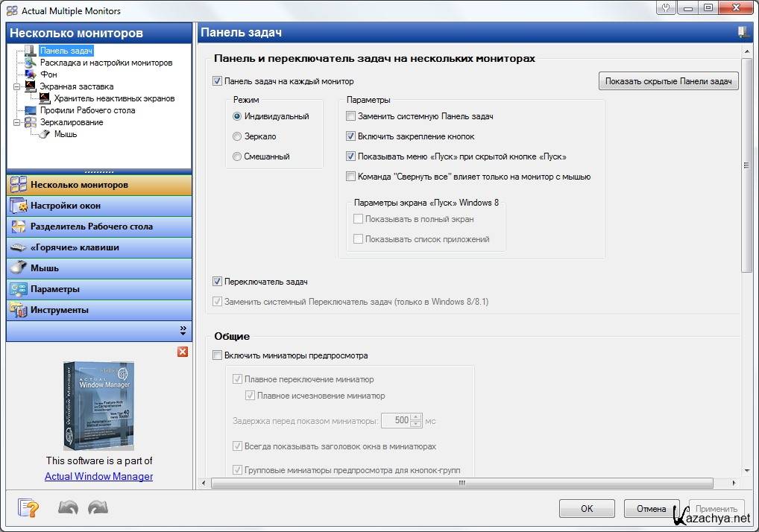Select the Зеркало mode radio button
The width and height of the screenshot is (759, 532).
(237, 136)
